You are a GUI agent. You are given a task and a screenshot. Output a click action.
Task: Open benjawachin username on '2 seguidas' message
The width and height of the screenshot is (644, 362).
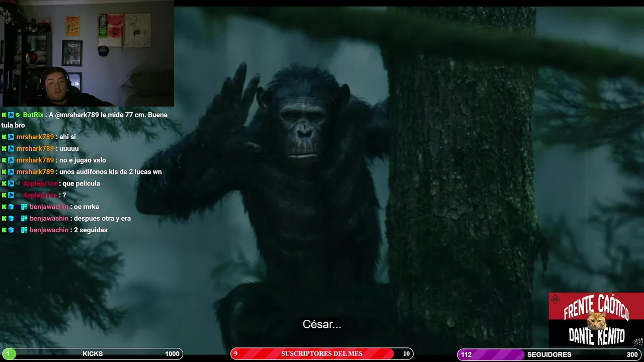coord(49,230)
